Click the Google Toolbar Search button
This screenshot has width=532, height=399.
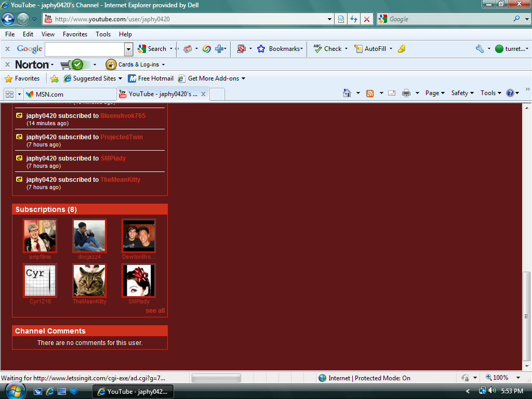(x=152, y=49)
